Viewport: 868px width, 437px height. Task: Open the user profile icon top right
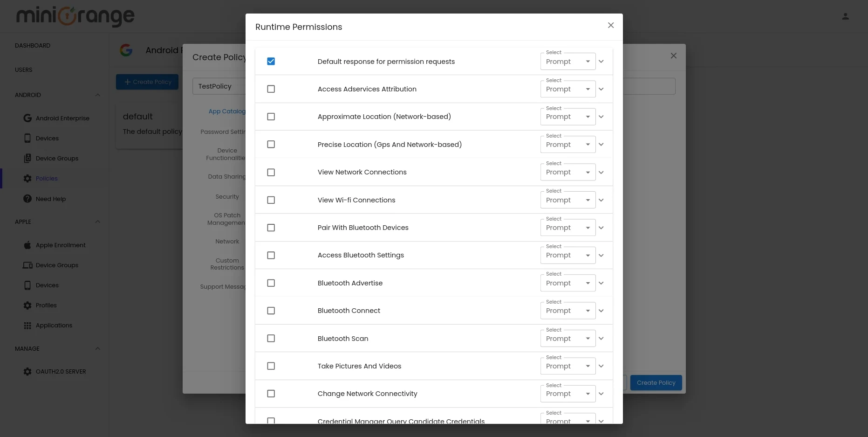click(x=846, y=16)
